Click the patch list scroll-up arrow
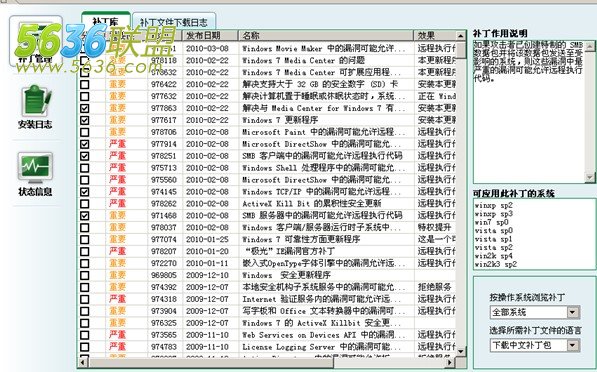 click(461, 36)
